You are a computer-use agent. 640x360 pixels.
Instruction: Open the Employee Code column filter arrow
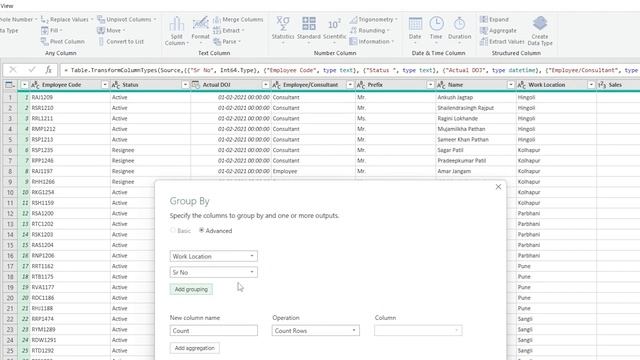coord(105,85)
